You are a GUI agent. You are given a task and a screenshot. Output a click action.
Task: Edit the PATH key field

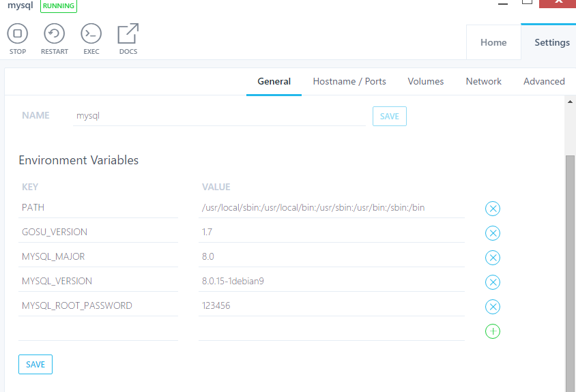click(98, 208)
